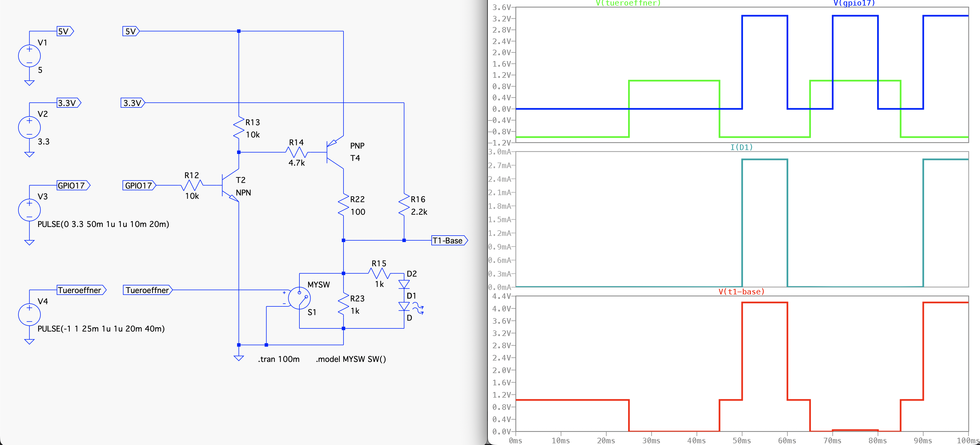Click the I(D1) trace label
The image size is (980, 445).
[741, 147]
